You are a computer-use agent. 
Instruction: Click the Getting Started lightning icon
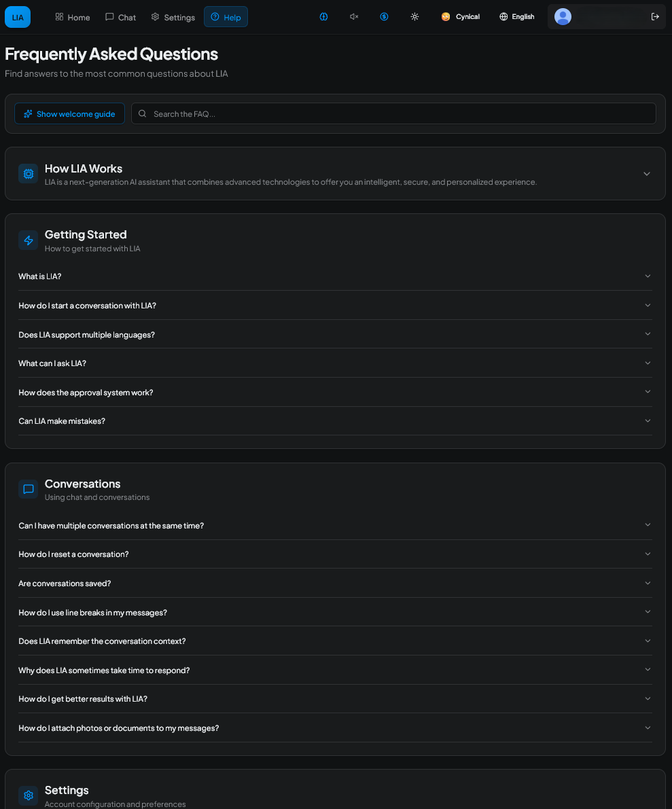[x=28, y=240]
